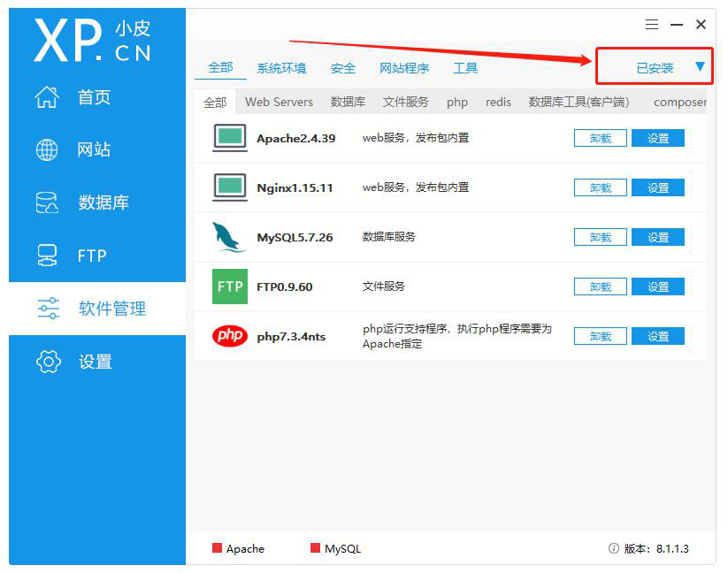
Task: Click the red php logo icon
Action: (230, 335)
